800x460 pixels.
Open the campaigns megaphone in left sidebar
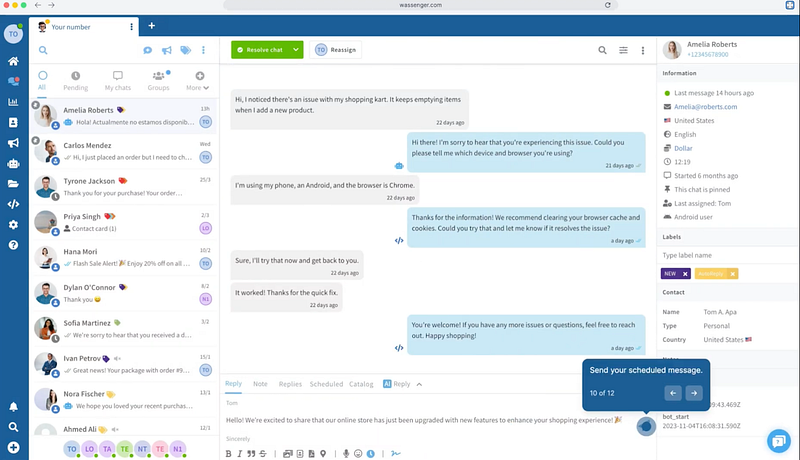click(13, 142)
